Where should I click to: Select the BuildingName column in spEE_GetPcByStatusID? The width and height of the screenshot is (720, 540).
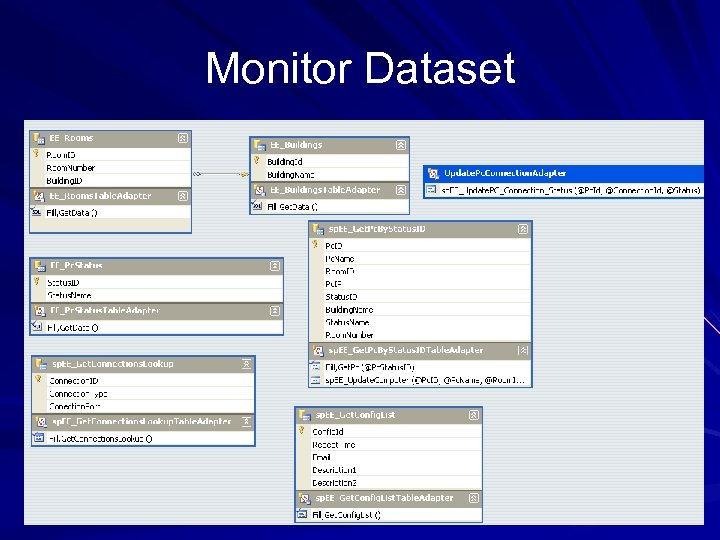[349, 309]
